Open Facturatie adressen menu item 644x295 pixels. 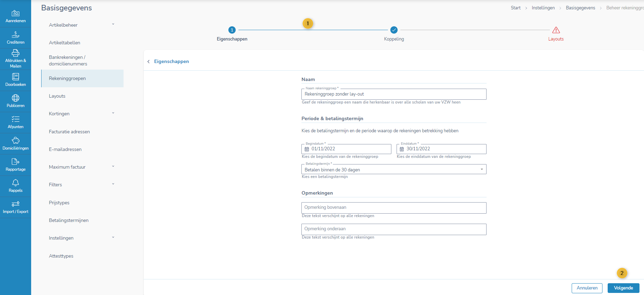(69, 132)
